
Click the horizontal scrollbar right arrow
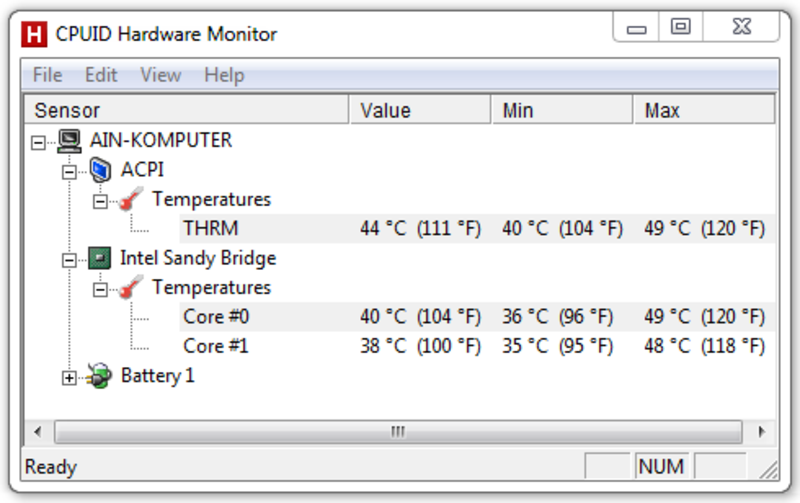coord(761,432)
